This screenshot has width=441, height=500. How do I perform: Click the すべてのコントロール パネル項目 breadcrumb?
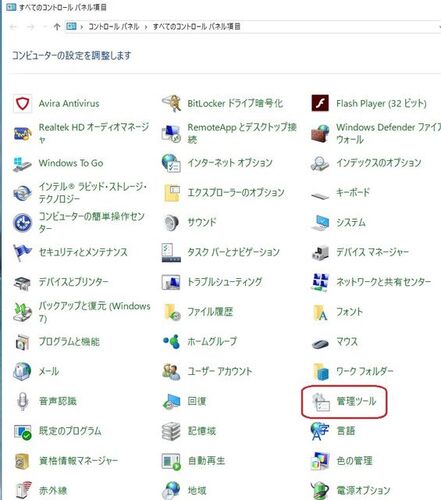click(x=197, y=27)
